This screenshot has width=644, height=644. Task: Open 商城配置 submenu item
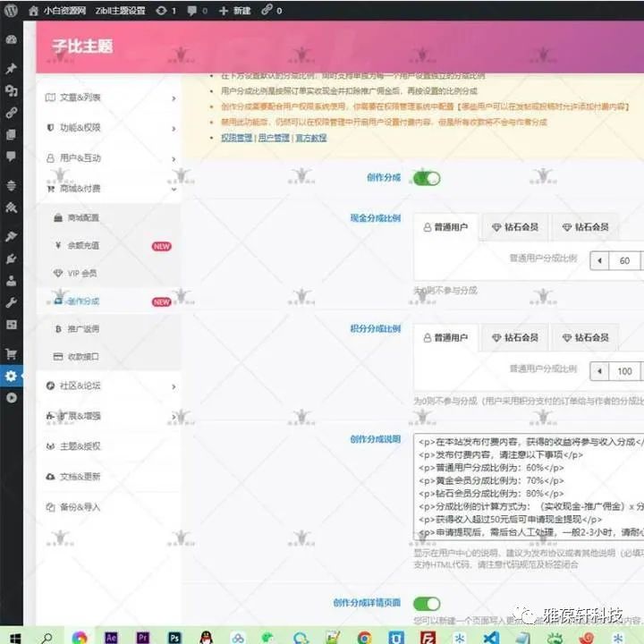click(109, 217)
